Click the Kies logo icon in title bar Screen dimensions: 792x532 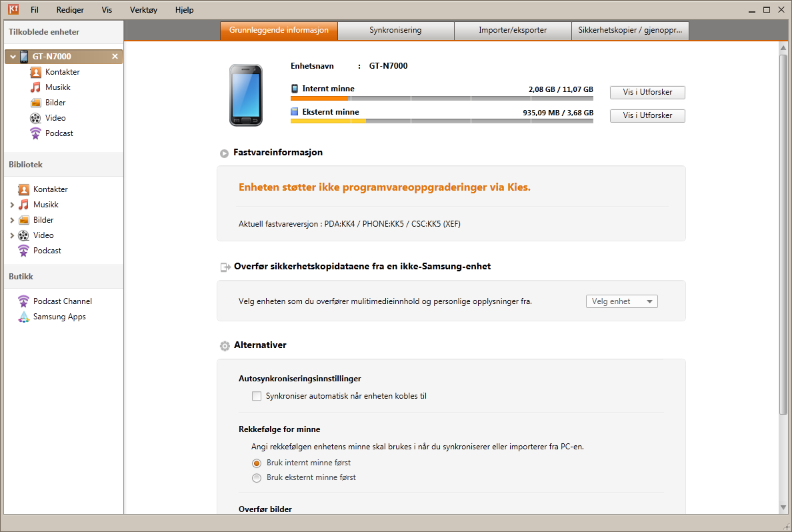coord(13,9)
